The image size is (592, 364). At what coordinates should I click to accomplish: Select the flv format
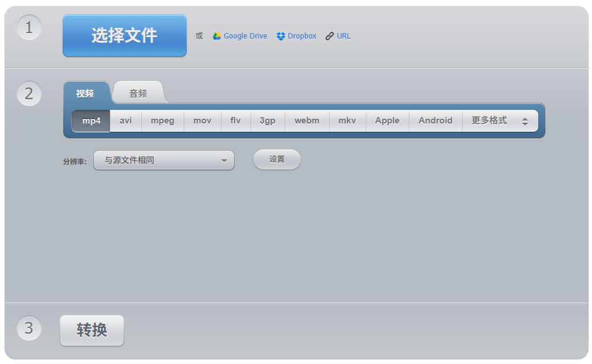(236, 121)
